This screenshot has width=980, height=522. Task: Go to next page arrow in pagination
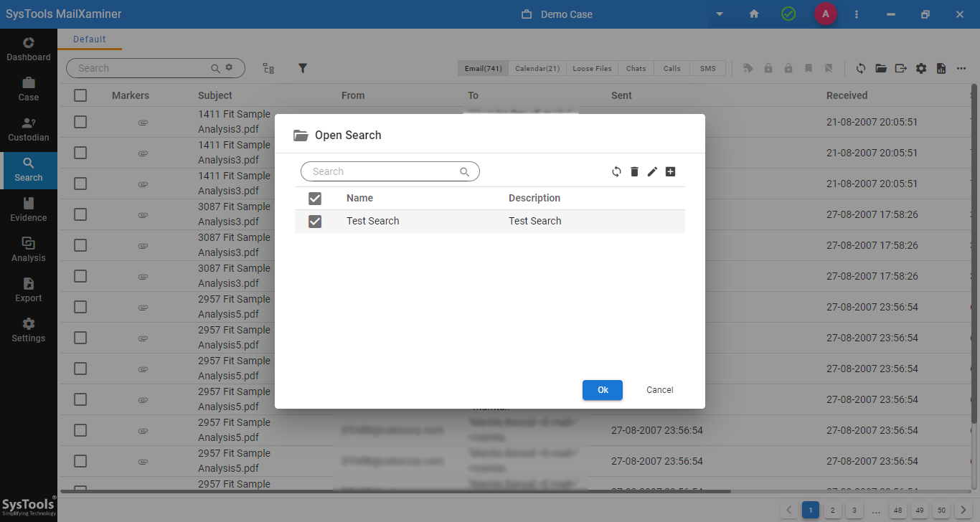pos(963,511)
